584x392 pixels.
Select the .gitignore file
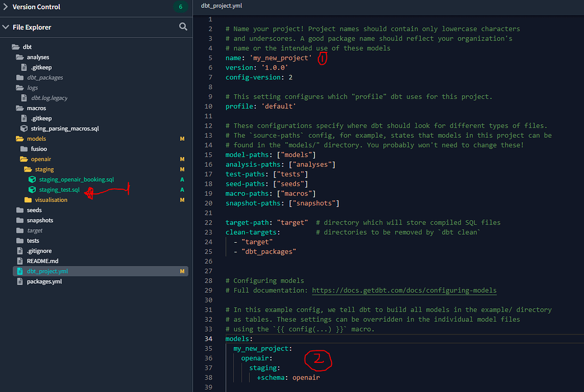click(x=39, y=251)
